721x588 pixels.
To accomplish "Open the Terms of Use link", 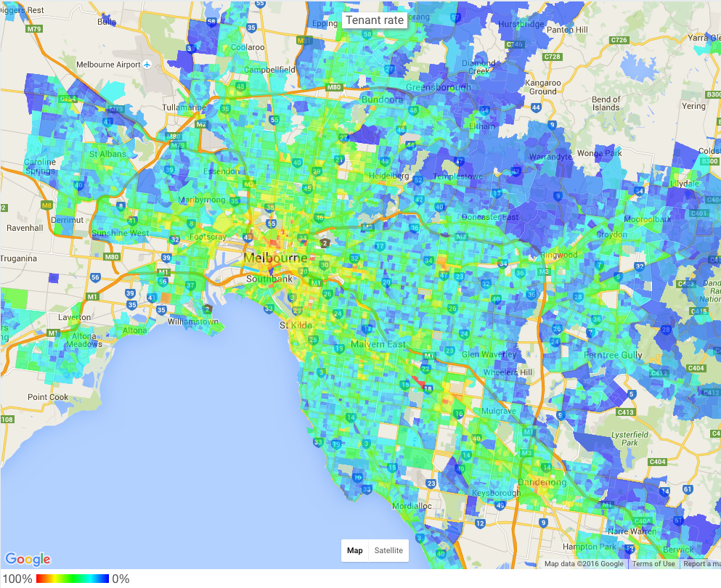I will (653, 564).
